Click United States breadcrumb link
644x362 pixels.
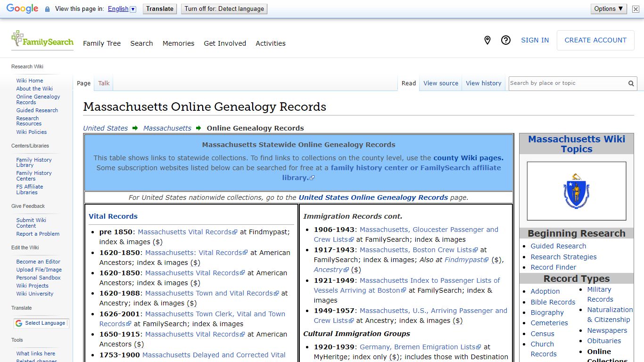106,128
